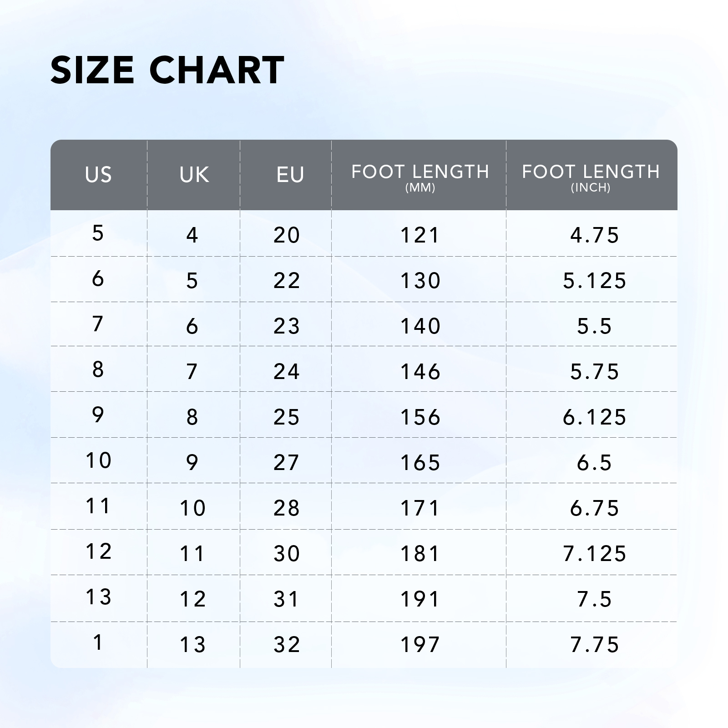
Task: Select the US column header
Action: point(98,175)
